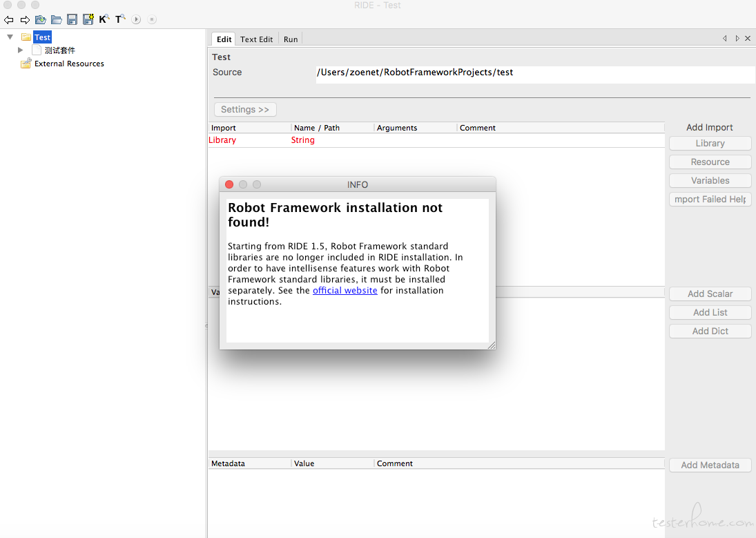Viewport: 756px width, 538px height.
Task: Click the Library button under Add Import
Action: (710, 144)
